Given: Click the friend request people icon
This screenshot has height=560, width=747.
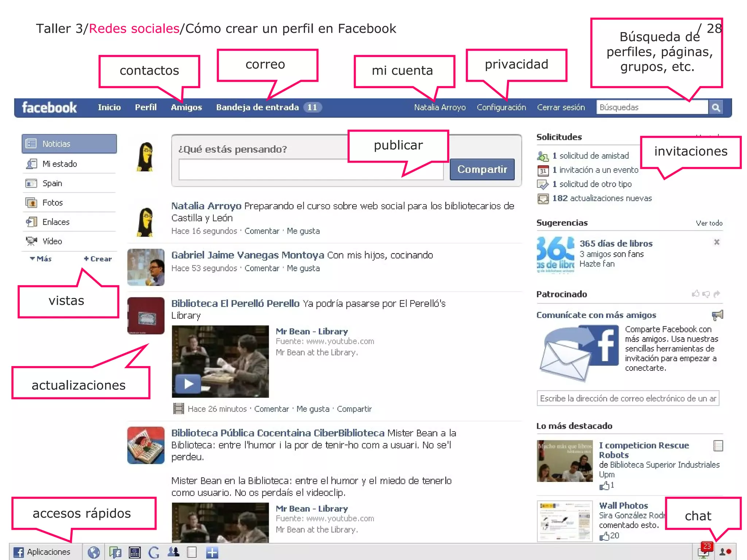Looking at the screenshot, I should pos(543,156).
